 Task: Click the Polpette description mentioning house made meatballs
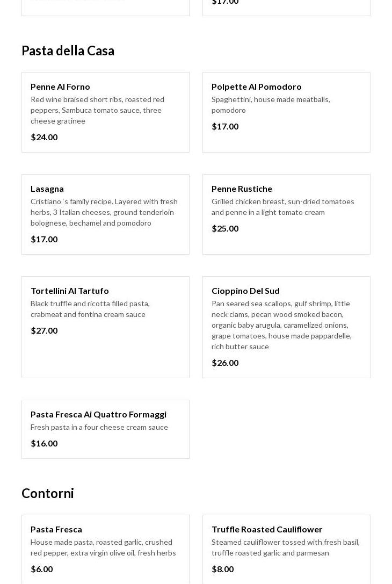tap(271, 105)
